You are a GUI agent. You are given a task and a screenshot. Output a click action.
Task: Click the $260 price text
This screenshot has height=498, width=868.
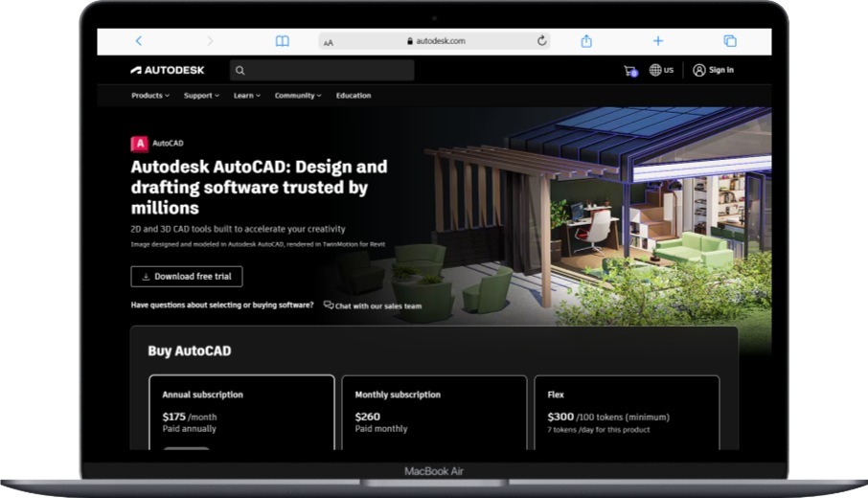tap(368, 417)
